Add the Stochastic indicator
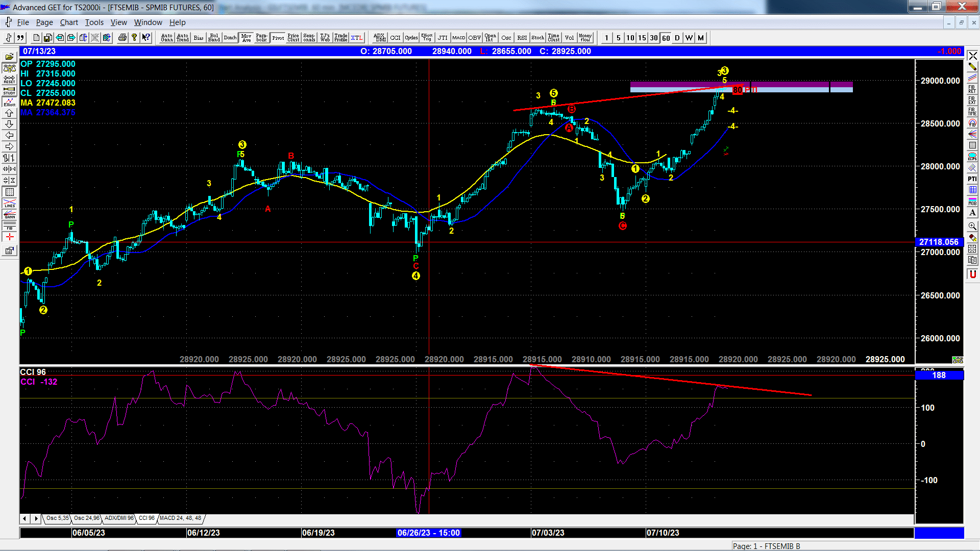This screenshot has height=551, width=980. [x=538, y=38]
